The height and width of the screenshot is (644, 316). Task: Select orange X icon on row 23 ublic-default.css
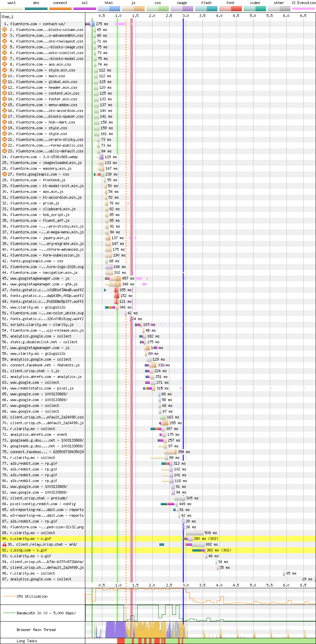(x=5, y=151)
